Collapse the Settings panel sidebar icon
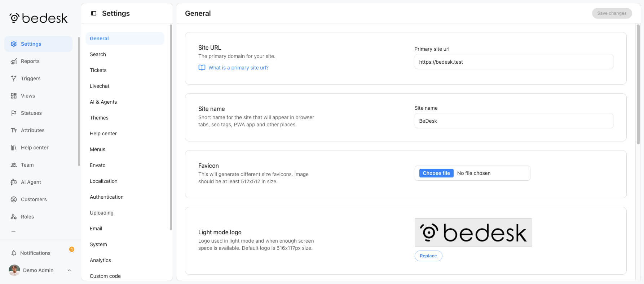 tap(94, 13)
